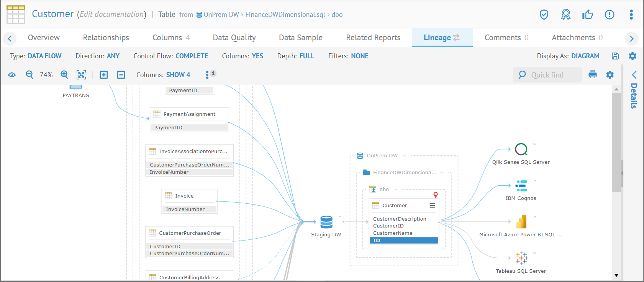Click the thumbs up endorse icon
644x282 pixels.
[587, 15]
